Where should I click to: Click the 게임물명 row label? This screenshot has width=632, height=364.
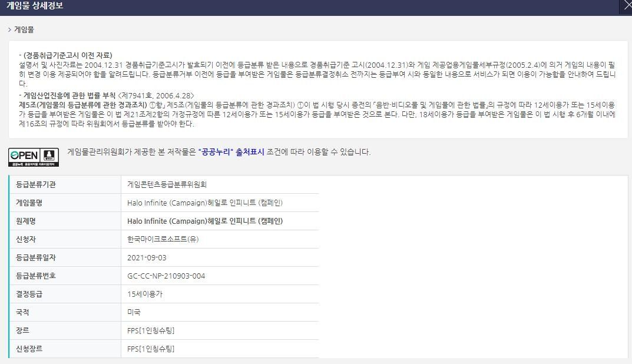pos(29,203)
